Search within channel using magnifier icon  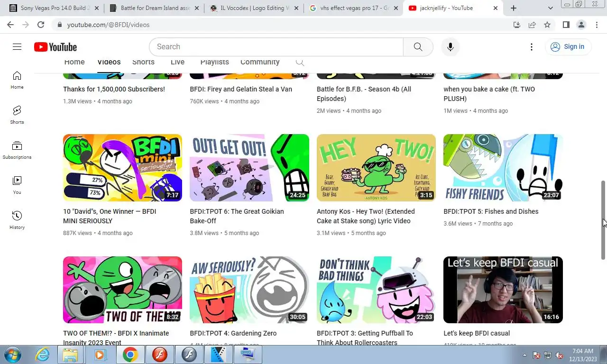pos(299,62)
